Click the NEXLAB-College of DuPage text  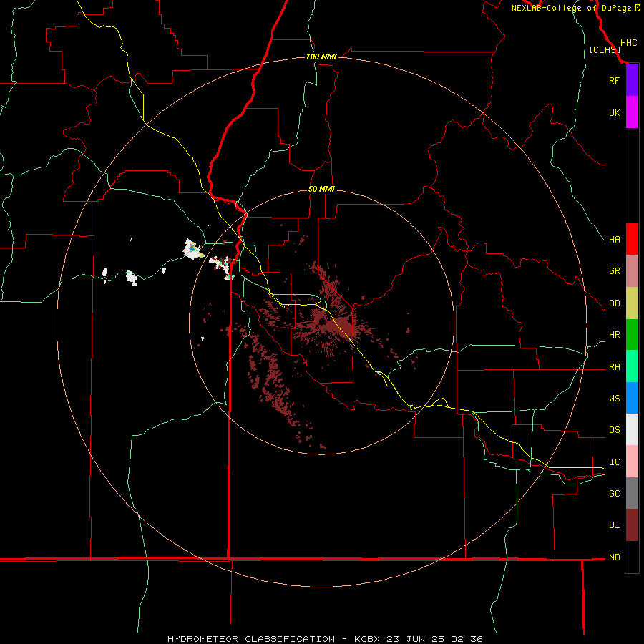coord(572,8)
